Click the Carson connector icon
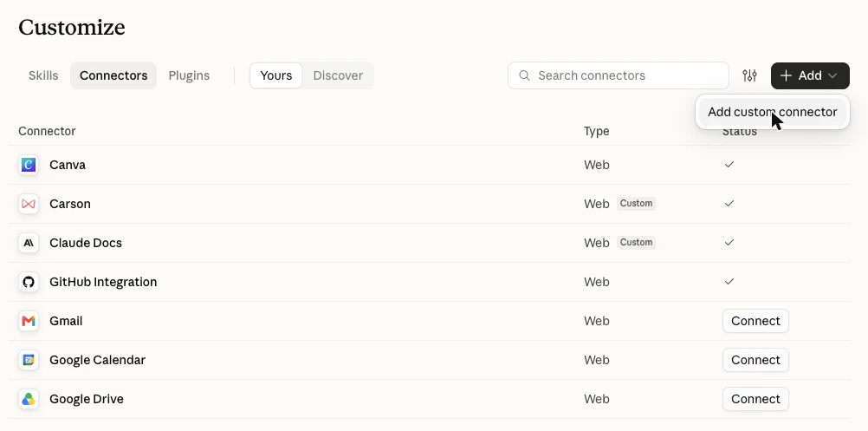This screenshot has width=868, height=431. [x=29, y=204]
